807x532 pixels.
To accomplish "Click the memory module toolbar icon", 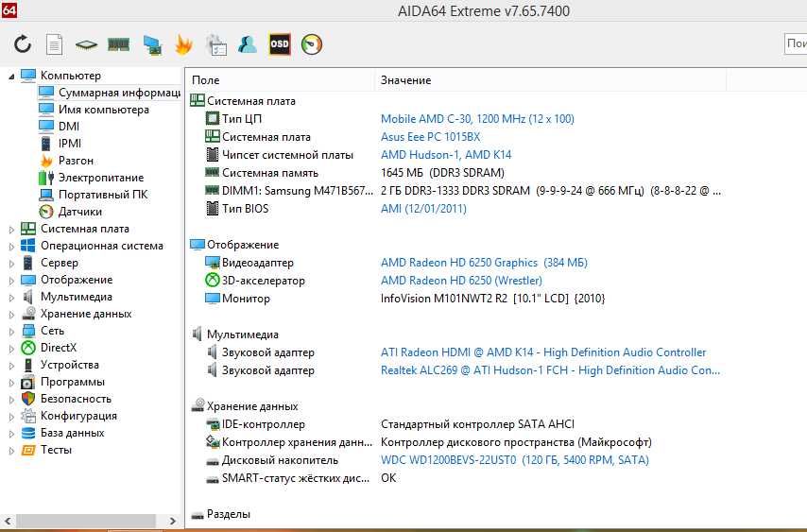I will click(x=118, y=44).
